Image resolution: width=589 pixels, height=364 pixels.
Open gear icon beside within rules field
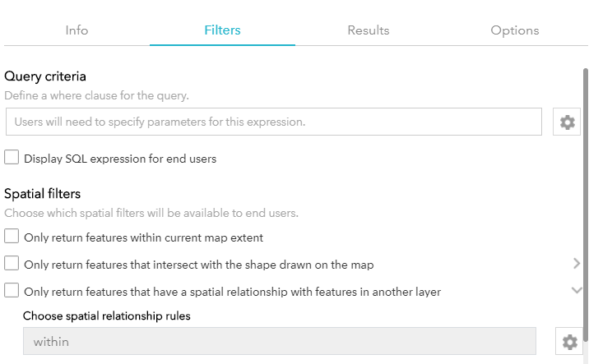tap(569, 342)
